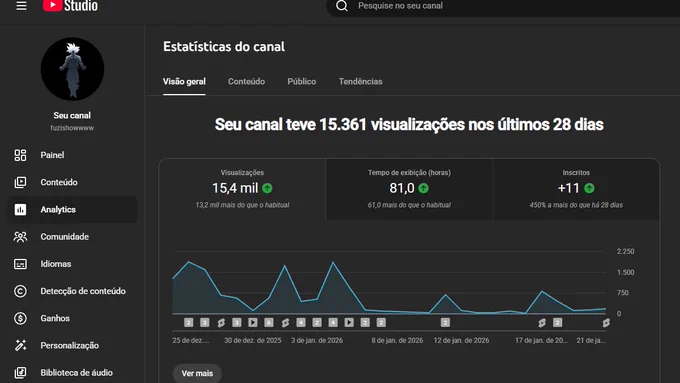Click the 'Seu canal' channel label
Viewport: 680px width, 383px height.
tap(72, 115)
